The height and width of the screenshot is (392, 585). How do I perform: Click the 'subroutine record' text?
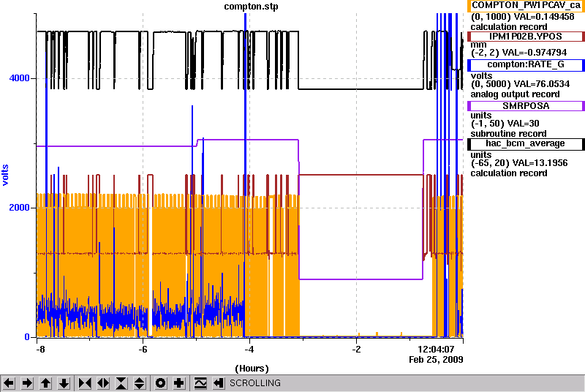tap(508, 134)
